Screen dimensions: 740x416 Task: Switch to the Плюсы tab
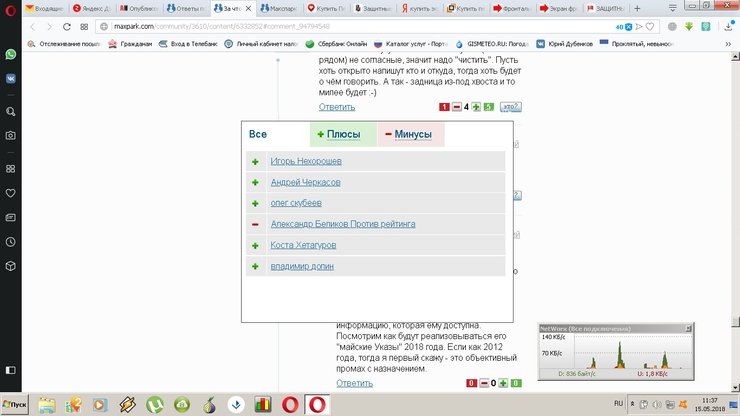pyautogui.click(x=338, y=134)
